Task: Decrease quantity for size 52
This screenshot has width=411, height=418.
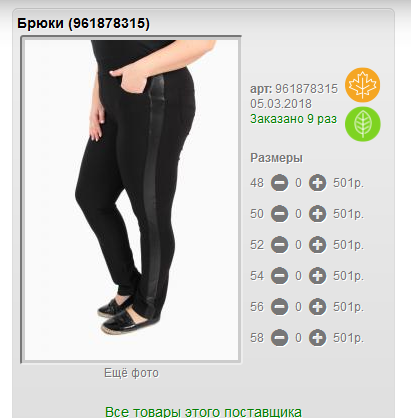Action: click(x=279, y=245)
